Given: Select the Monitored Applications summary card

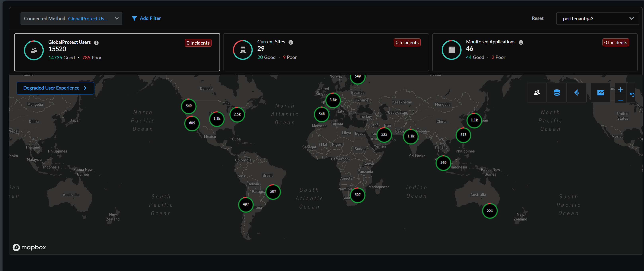Looking at the screenshot, I should pyautogui.click(x=535, y=53).
